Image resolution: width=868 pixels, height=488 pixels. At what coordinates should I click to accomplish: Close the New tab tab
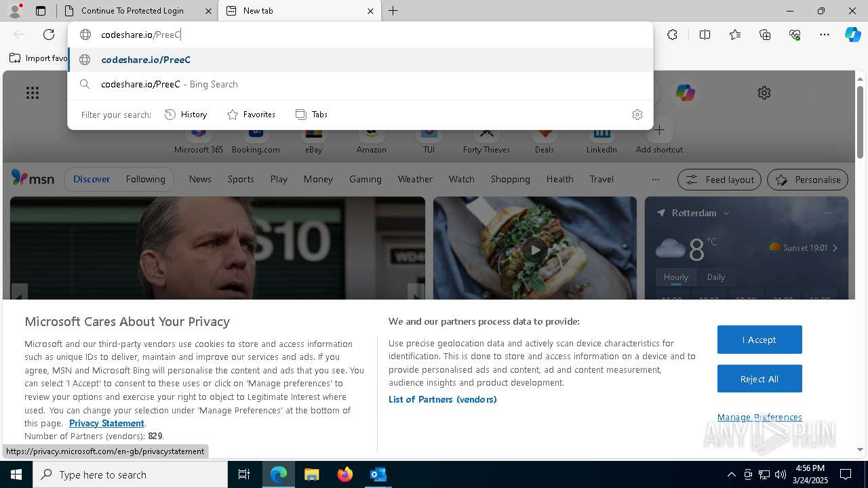click(370, 11)
